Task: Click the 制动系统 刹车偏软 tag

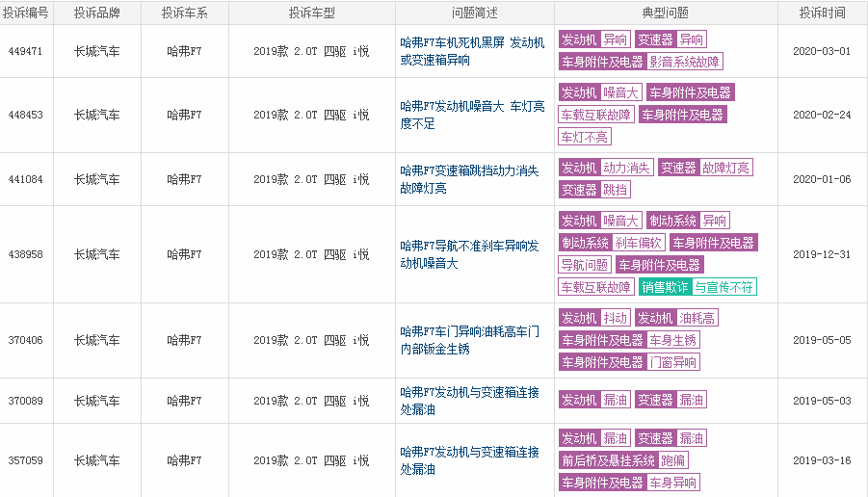Action: pyautogui.click(x=612, y=243)
